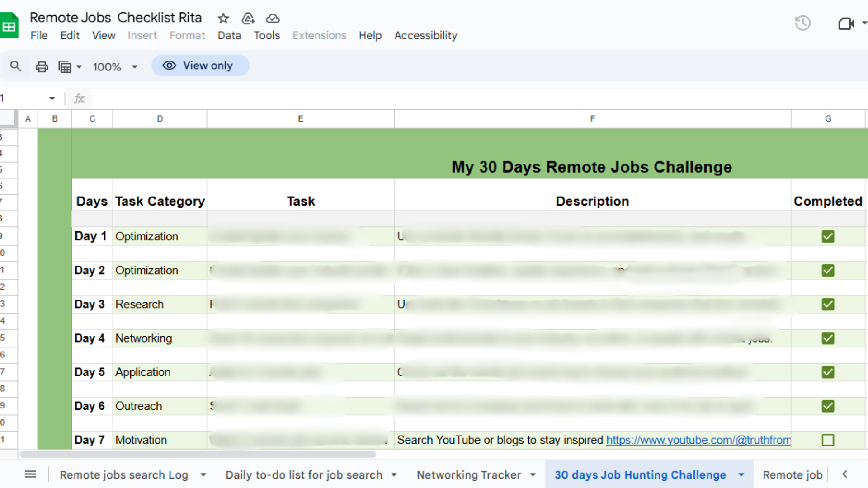This screenshot has height=488, width=868.
Task: Click the View only button
Action: point(200,66)
